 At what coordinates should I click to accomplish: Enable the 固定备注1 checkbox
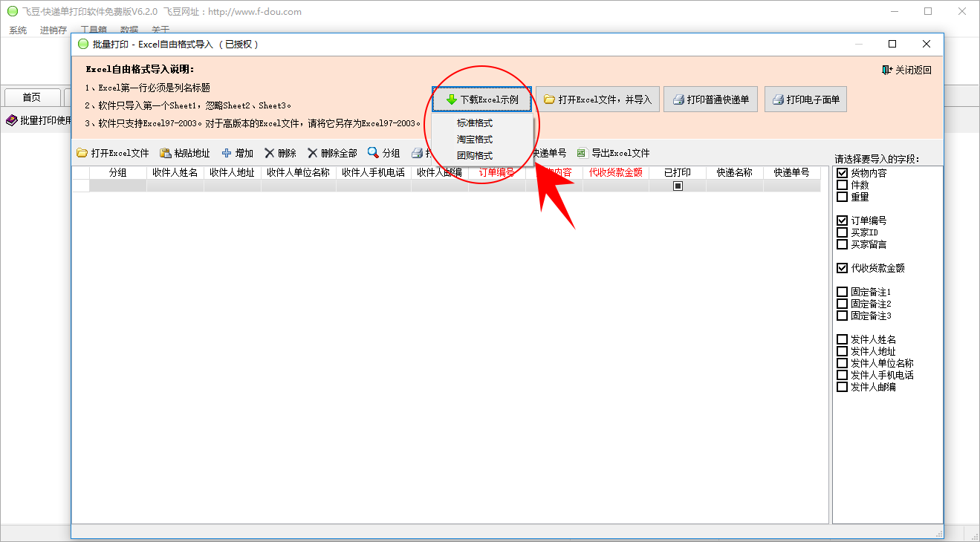(842, 292)
